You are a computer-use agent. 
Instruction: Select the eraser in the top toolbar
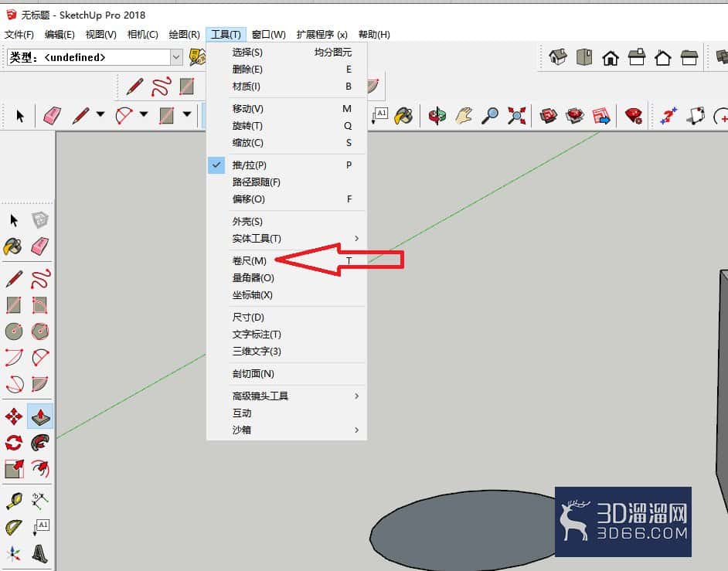coord(52,116)
